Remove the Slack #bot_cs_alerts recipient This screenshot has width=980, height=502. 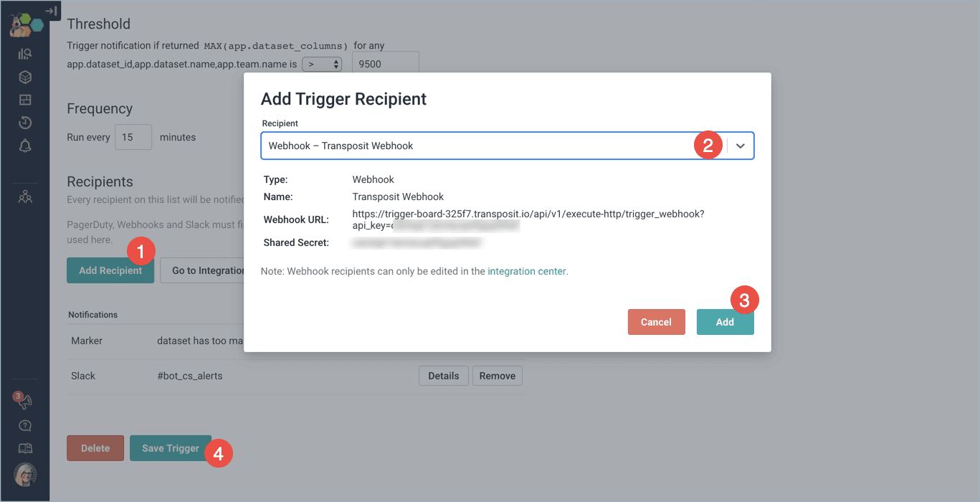[497, 376]
